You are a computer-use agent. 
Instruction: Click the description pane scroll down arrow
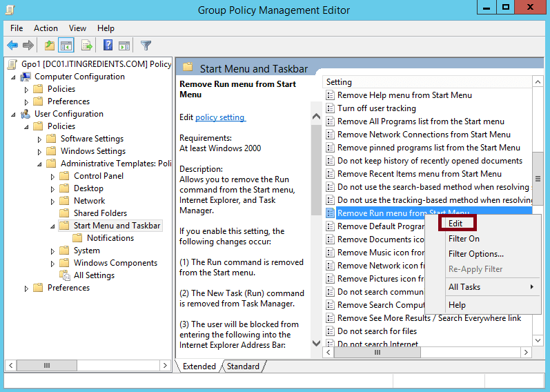tap(316, 343)
